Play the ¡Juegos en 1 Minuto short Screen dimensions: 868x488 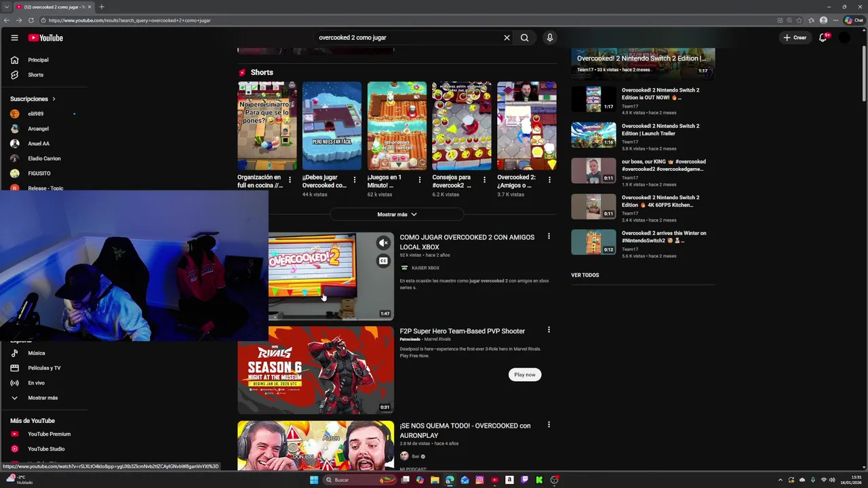pos(397,126)
